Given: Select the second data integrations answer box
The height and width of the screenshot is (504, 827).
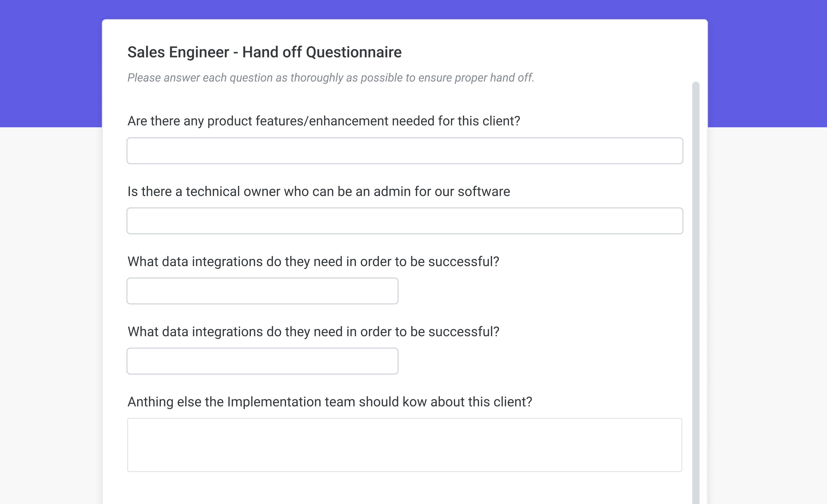Looking at the screenshot, I should (x=262, y=361).
